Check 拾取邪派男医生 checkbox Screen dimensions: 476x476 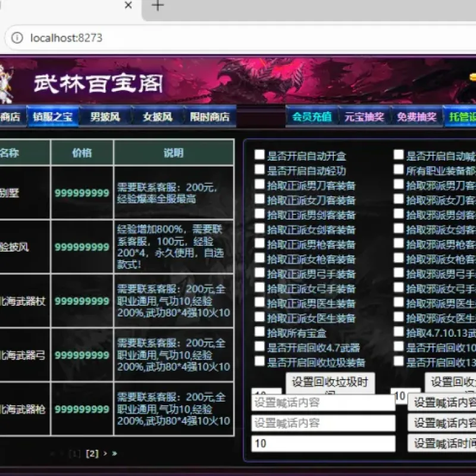click(399, 302)
